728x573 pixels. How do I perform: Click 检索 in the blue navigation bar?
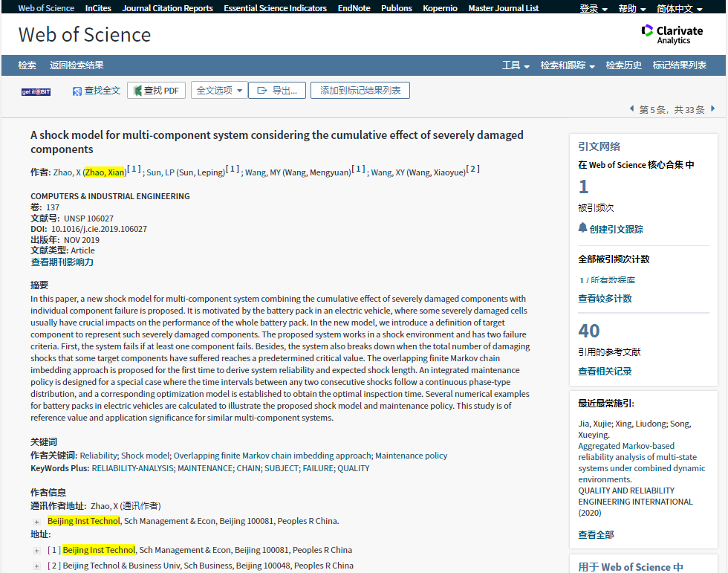[27, 65]
